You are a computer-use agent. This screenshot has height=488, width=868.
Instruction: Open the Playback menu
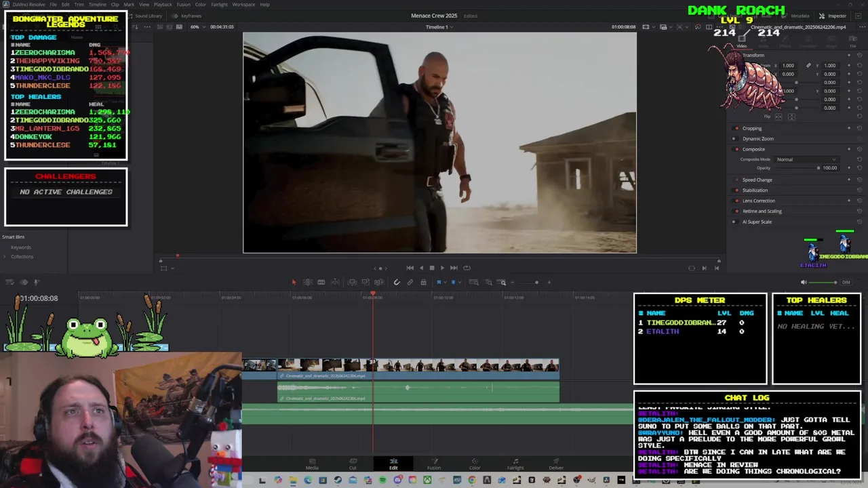click(x=163, y=5)
